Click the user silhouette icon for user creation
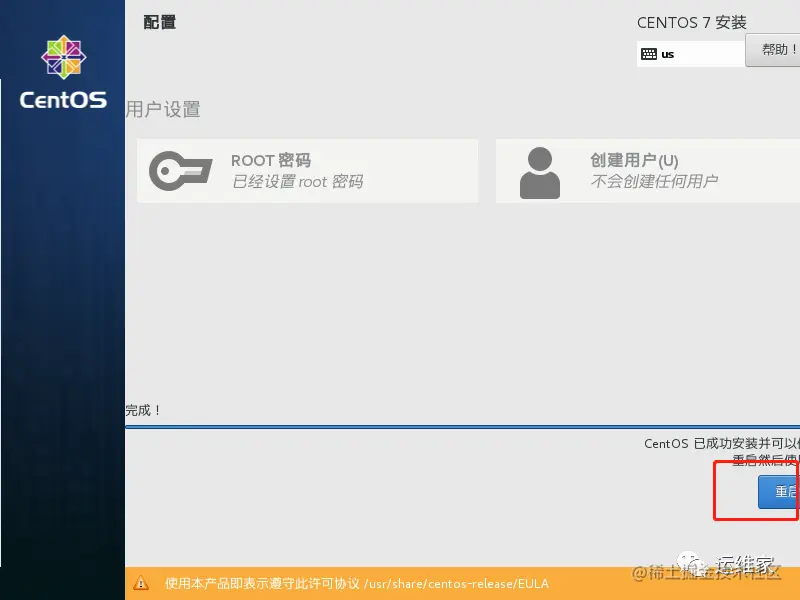Viewport: 800px width, 600px height. click(x=540, y=170)
